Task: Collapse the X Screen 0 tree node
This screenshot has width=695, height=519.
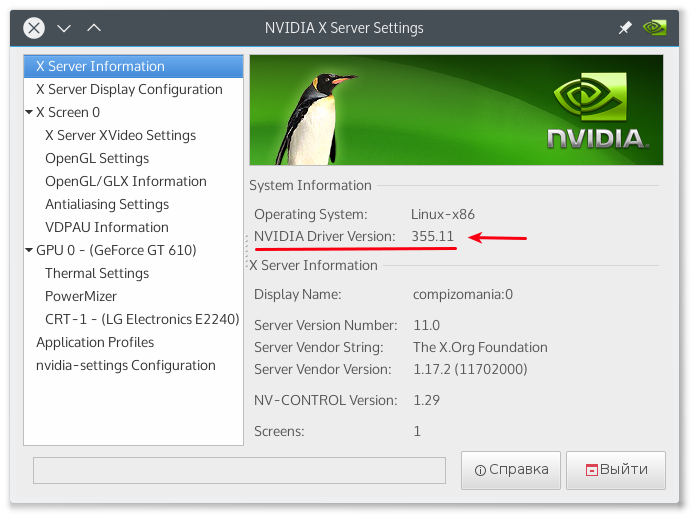Action: 29,113
